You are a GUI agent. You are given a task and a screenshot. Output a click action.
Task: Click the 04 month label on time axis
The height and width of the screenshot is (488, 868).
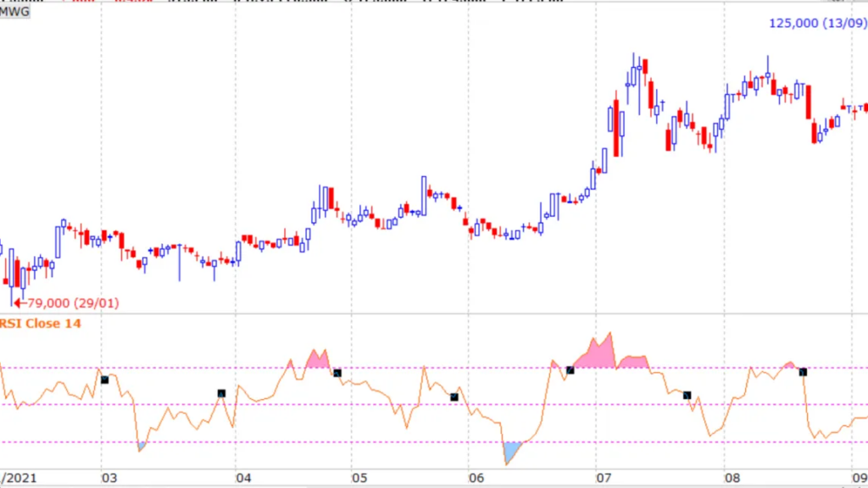[244, 477]
